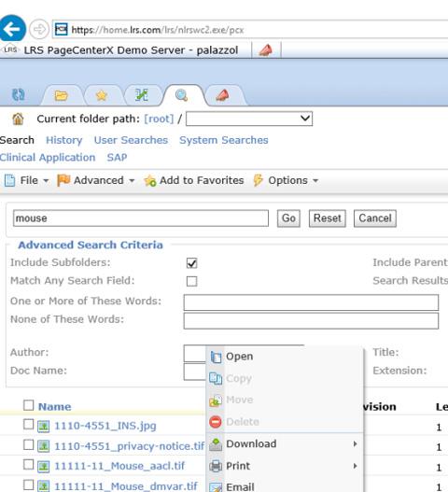Screen dimensions: 448x492
Task: Open file 1110-4551_privacy-notice.tif
Action: 129,446
